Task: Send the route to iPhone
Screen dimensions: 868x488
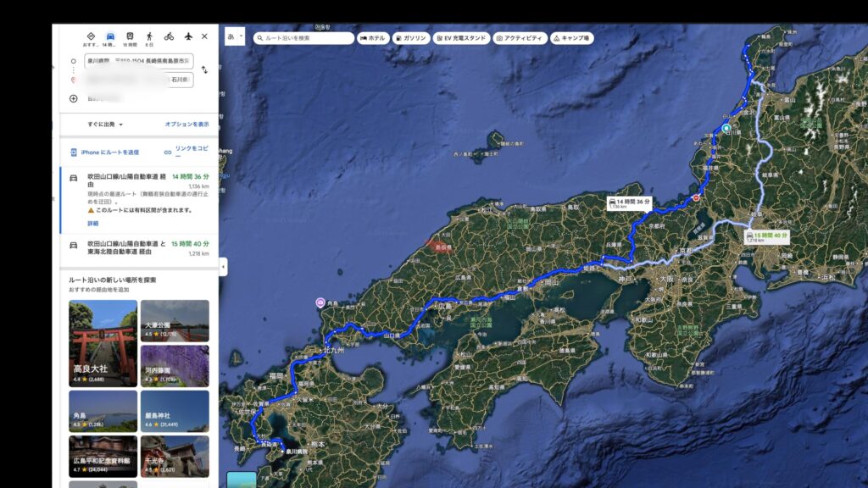Action: (x=104, y=152)
